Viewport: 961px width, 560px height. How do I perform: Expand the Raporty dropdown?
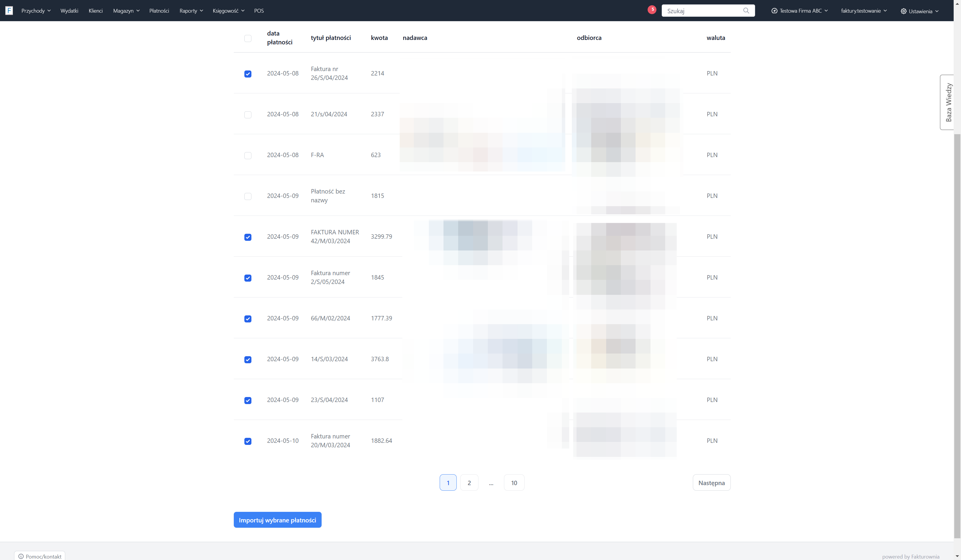191,11
